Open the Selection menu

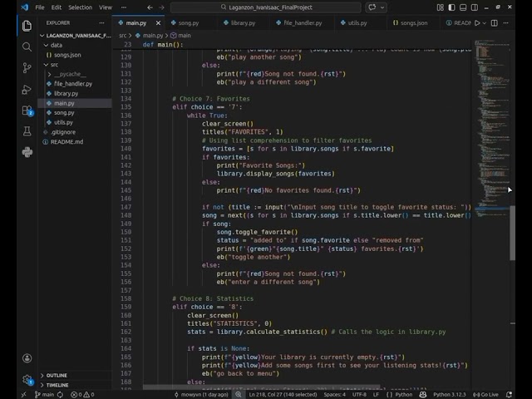point(80,7)
